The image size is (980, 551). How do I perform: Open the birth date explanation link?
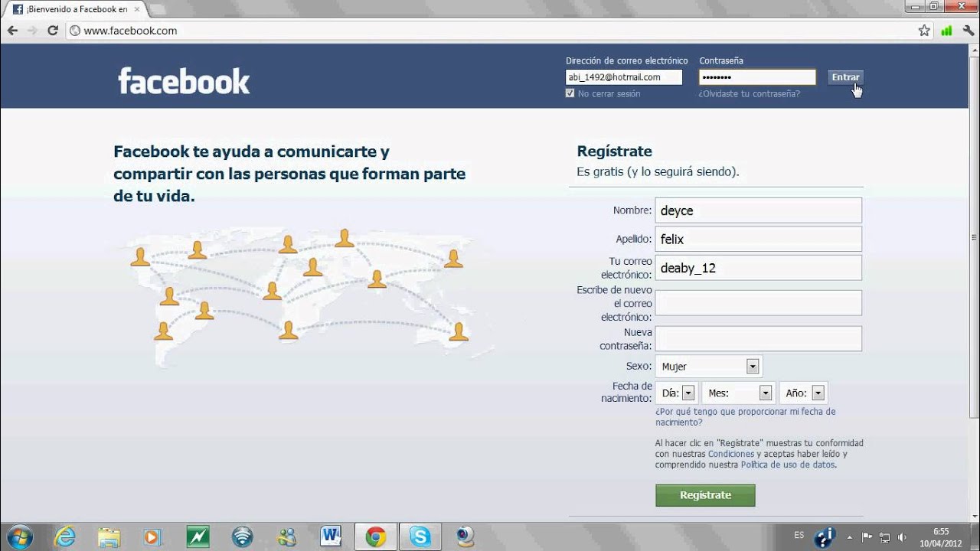745,416
